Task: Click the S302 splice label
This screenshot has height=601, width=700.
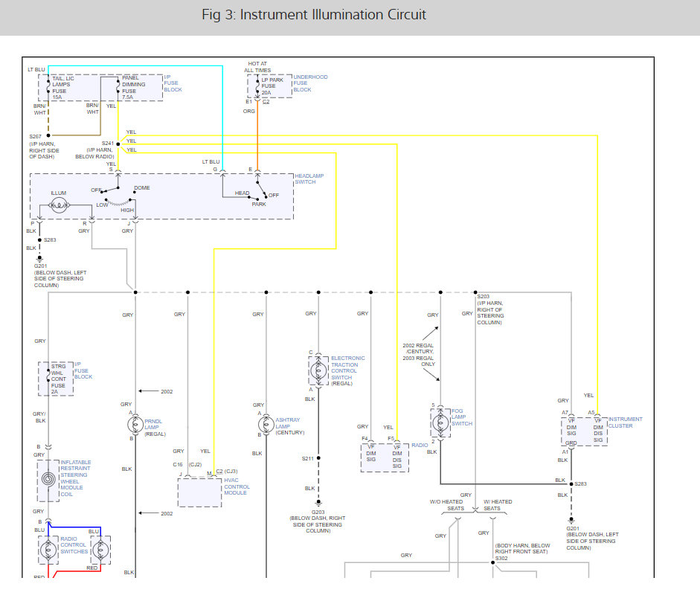Action: (501, 558)
